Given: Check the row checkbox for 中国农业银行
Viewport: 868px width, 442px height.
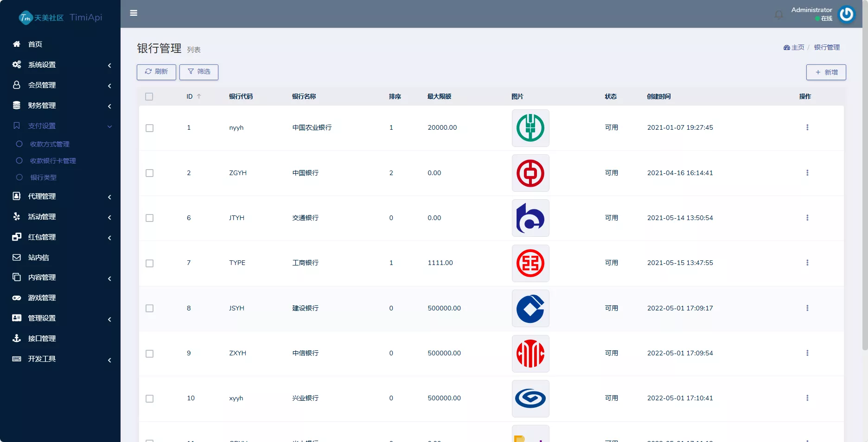Looking at the screenshot, I should click(149, 128).
